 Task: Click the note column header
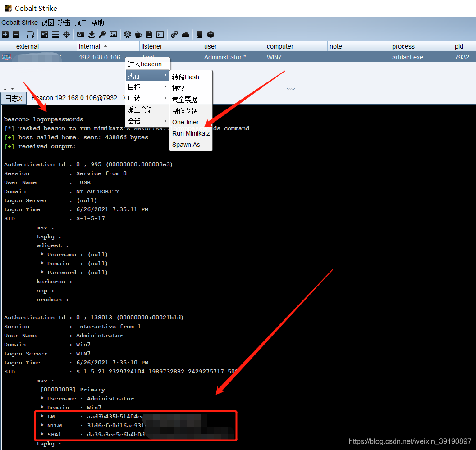pyautogui.click(x=359, y=46)
